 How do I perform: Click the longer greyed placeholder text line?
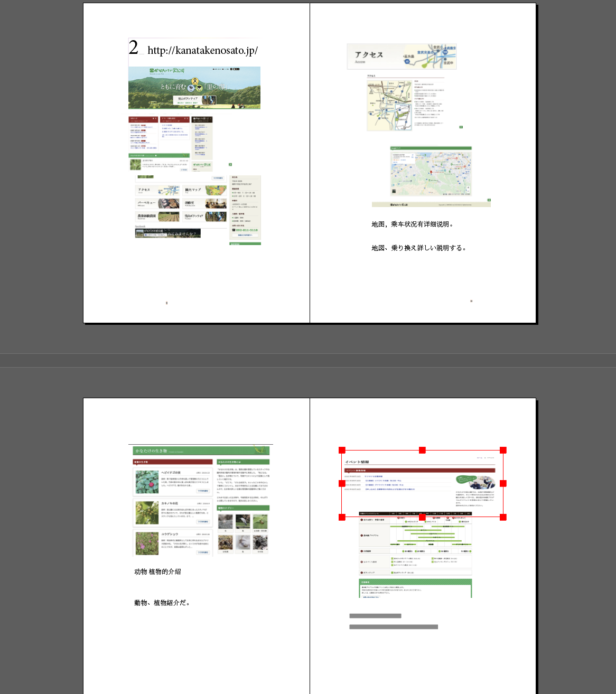394,627
